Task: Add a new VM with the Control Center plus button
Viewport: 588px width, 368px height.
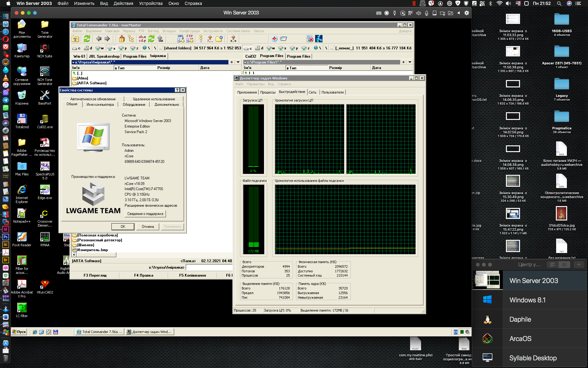Action: [579, 265]
